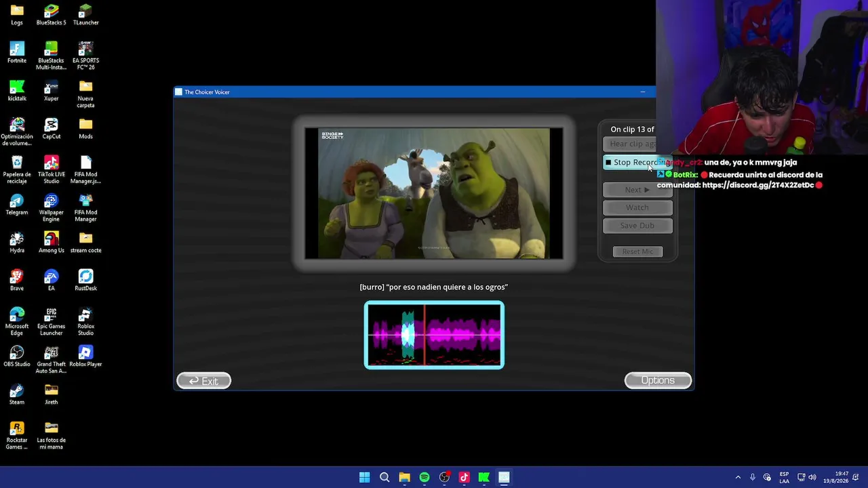
Task: Select the Optimización de volumen shortcut
Action: pyautogui.click(x=17, y=131)
